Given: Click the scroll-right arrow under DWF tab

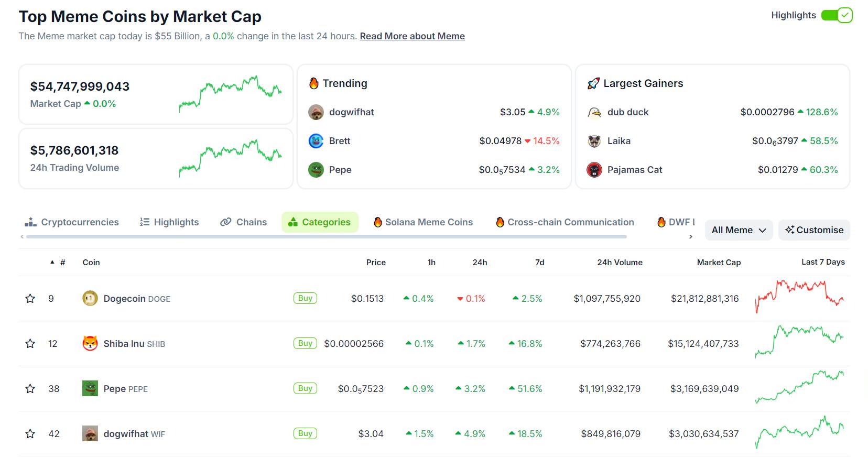Looking at the screenshot, I should [691, 236].
